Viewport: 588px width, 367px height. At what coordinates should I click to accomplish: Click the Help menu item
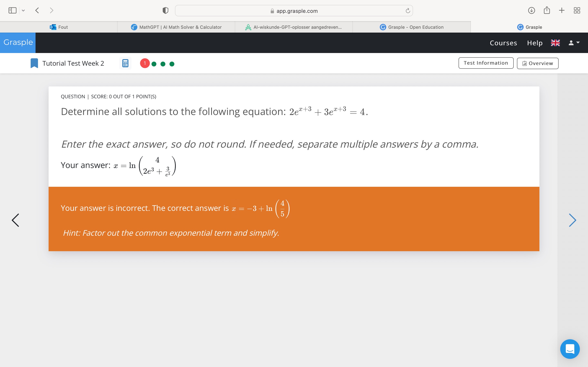[535, 42]
